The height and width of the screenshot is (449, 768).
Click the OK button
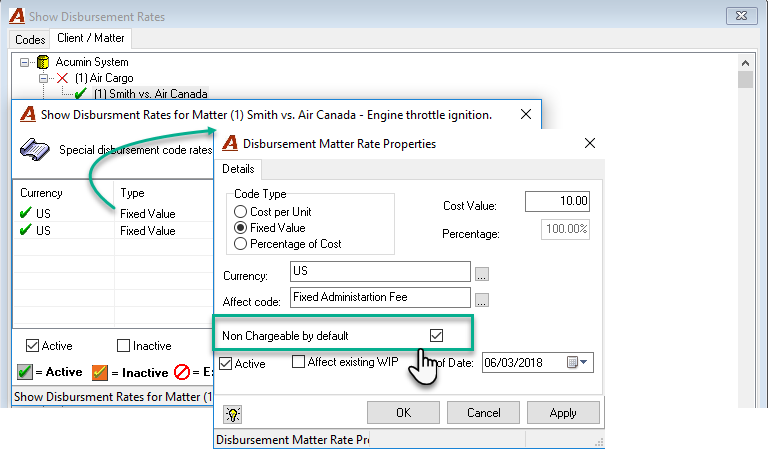pyautogui.click(x=403, y=413)
